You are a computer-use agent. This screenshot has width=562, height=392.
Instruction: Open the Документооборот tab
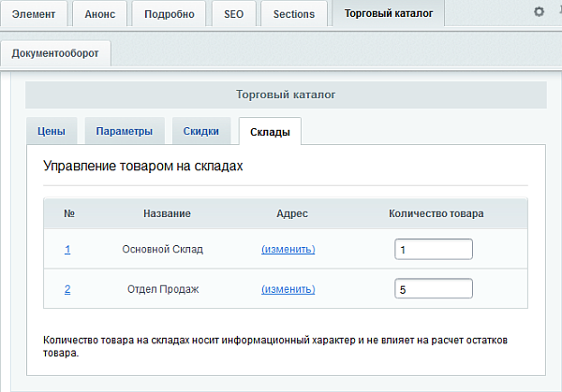[x=55, y=53]
